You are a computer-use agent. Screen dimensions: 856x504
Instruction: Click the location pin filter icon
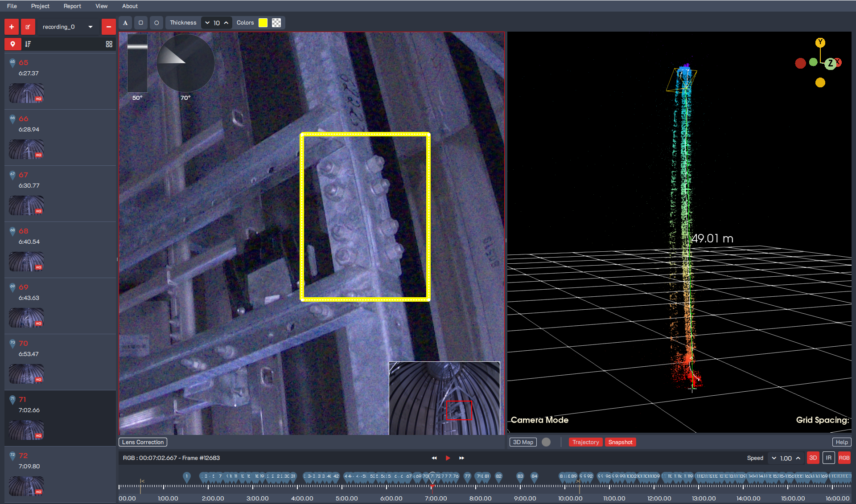(x=12, y=44)
